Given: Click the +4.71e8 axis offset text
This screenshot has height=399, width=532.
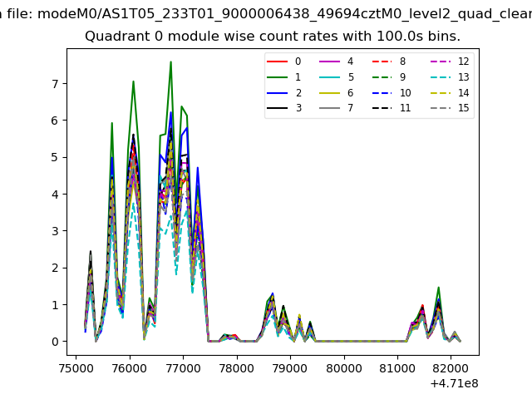Looking at the screenshot, I should tap(454, 383).
